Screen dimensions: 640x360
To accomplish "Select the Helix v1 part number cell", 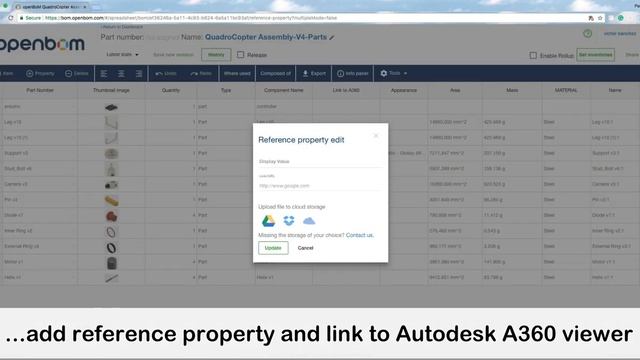I will tap(39, 277).
